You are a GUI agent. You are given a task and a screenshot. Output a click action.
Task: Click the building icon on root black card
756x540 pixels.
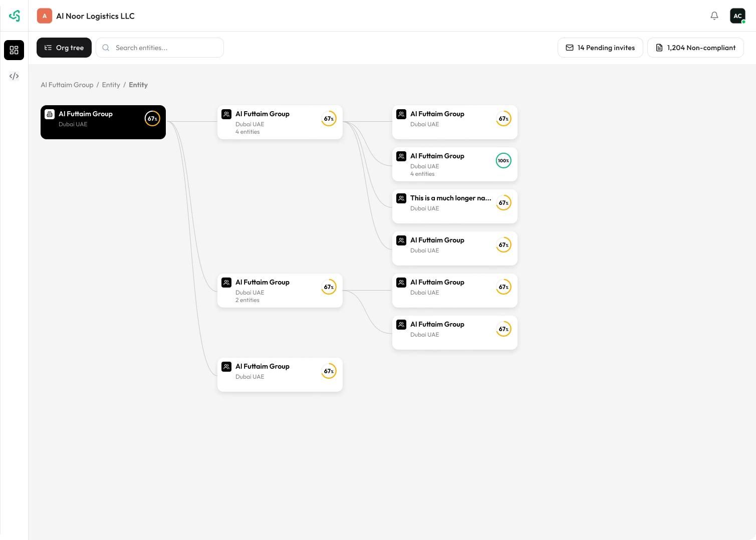point(50,114)
